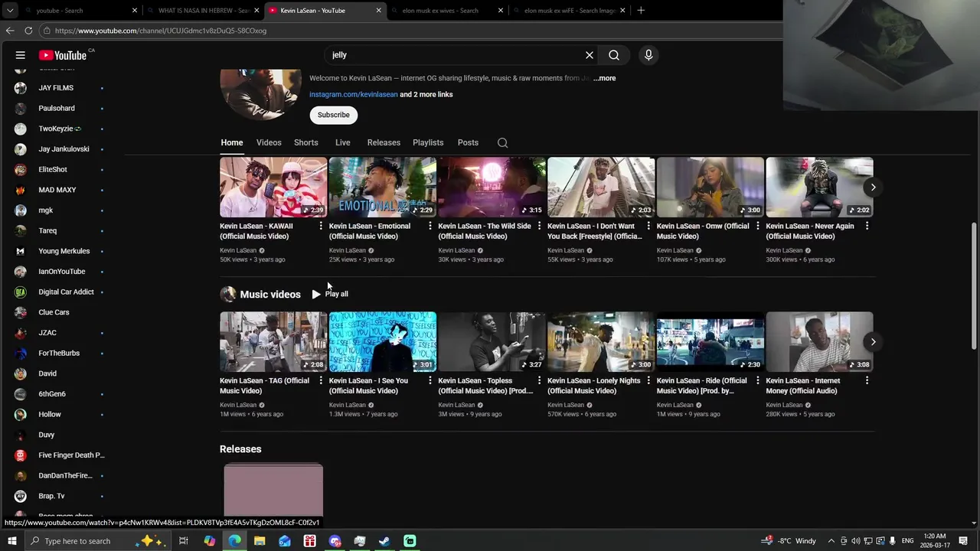Image resolution: width=980 pixels, height=551 pixels.
Task: Open options menu for The Wild Side video
Action: click(x=539, y=227)
